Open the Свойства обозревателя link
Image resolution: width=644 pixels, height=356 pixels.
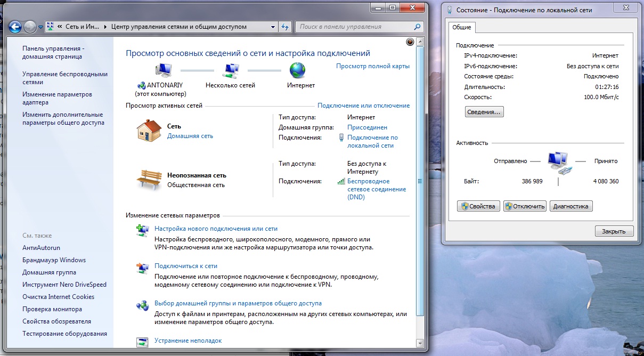[56, 321]
